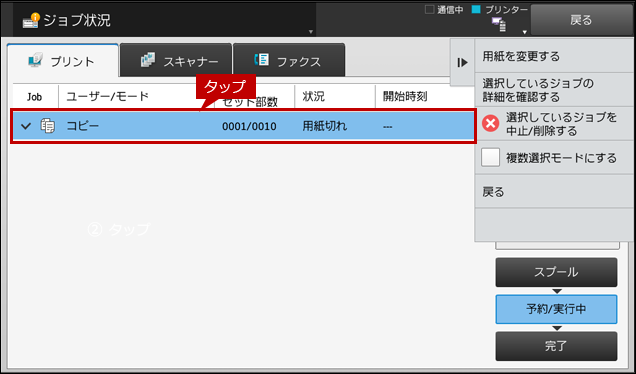This screenshot has height=374, width=636.
Task: Switch to the プリント tab
Action: 62,60
